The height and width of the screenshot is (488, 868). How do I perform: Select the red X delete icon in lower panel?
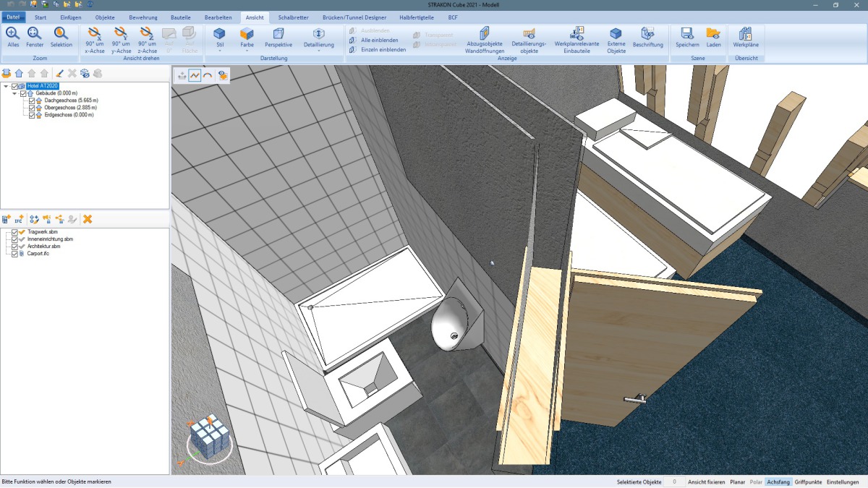point(87,219)
